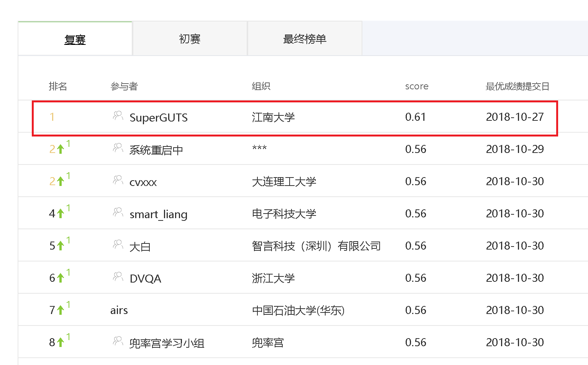The height and width of the screenshot is (365, 588).
Task: Click the 最优成绩提交日 column header
Action: click(x=517, y=86)
